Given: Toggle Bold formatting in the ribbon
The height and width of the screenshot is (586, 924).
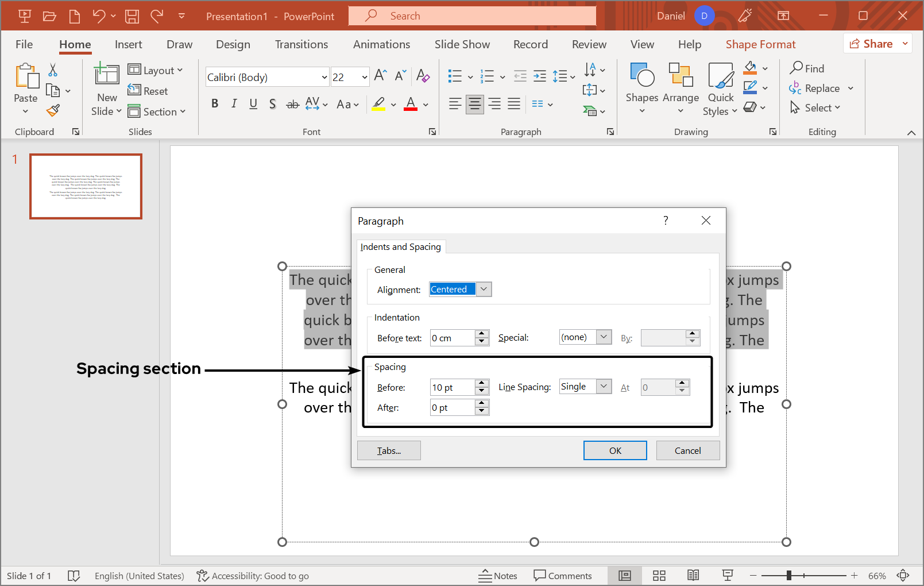Looking at the screenshot, I should [x=215, y=104].
